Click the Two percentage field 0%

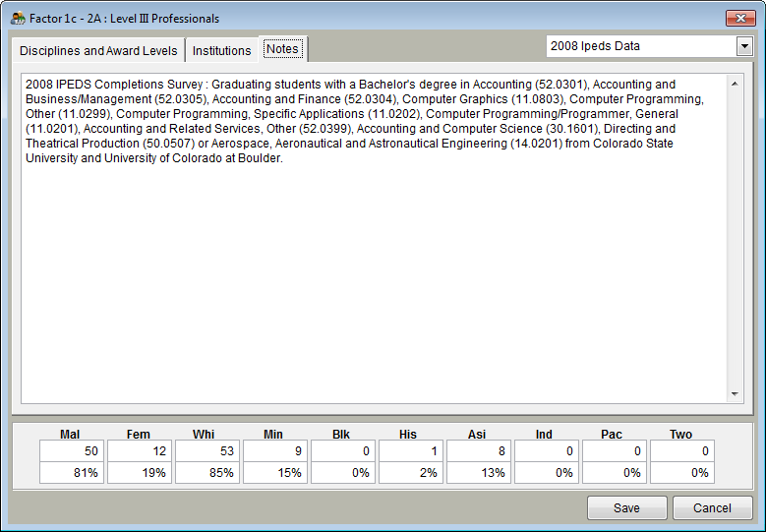click(x=682, y=473)
